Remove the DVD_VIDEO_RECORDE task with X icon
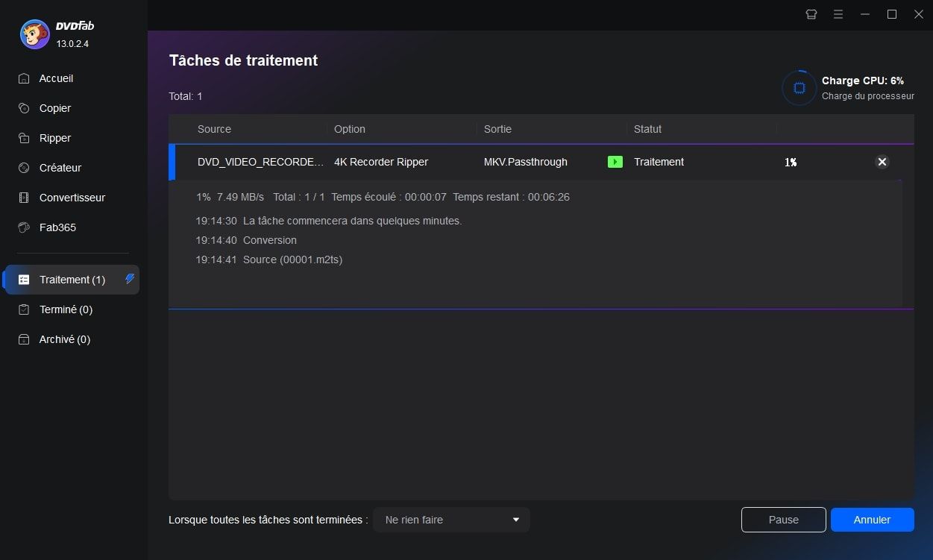Image resolution: width=933 pixels, height=560 pixels. click(882, 162)
